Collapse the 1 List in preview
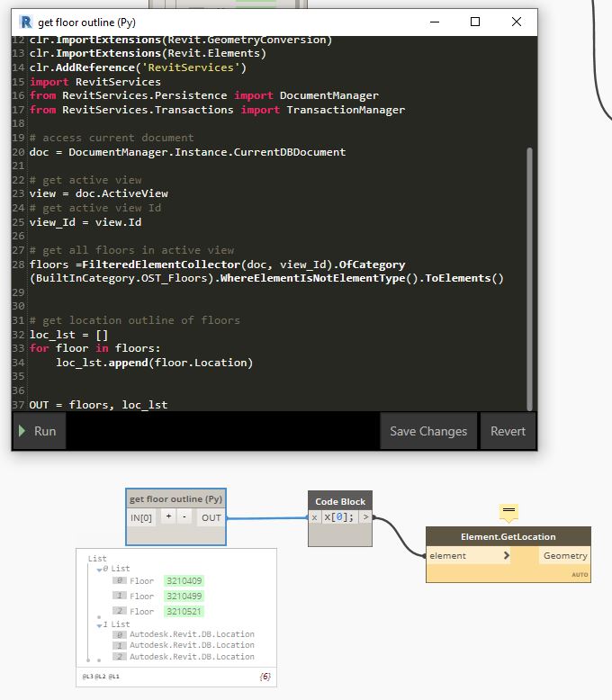 [x=99, y=625]
